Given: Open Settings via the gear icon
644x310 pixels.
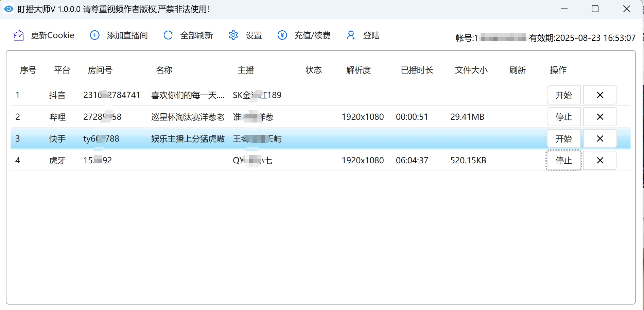Looking at the screenshot, I should 233,35.
